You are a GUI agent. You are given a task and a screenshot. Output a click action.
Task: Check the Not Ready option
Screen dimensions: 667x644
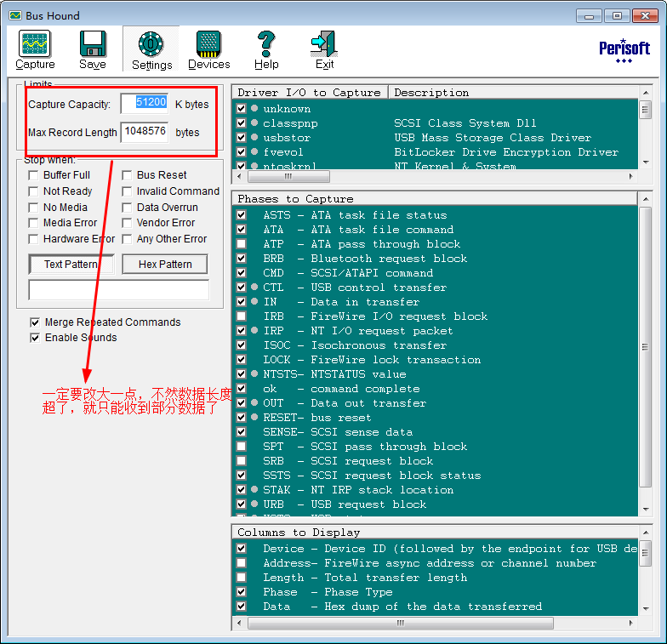click(x=33, y=191)
